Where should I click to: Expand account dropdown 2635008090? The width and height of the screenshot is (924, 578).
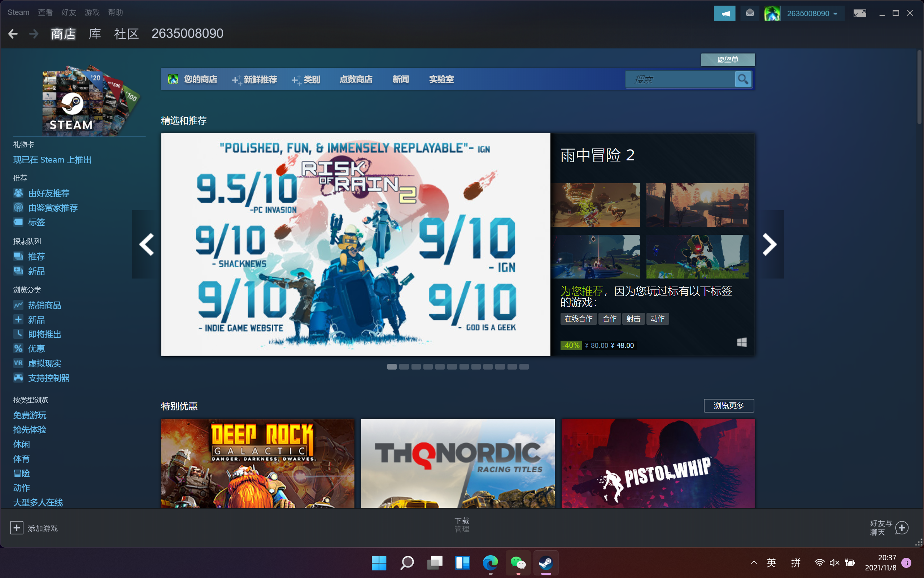(x=812, y=13)
